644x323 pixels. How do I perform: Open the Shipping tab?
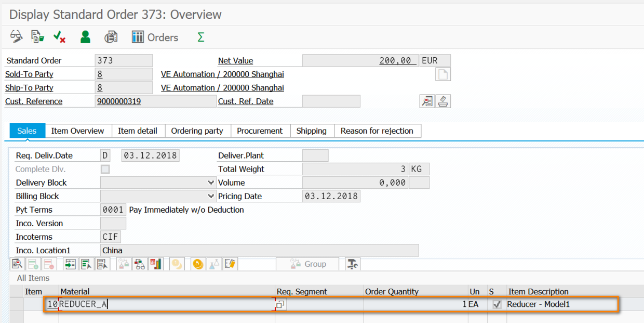312,131
